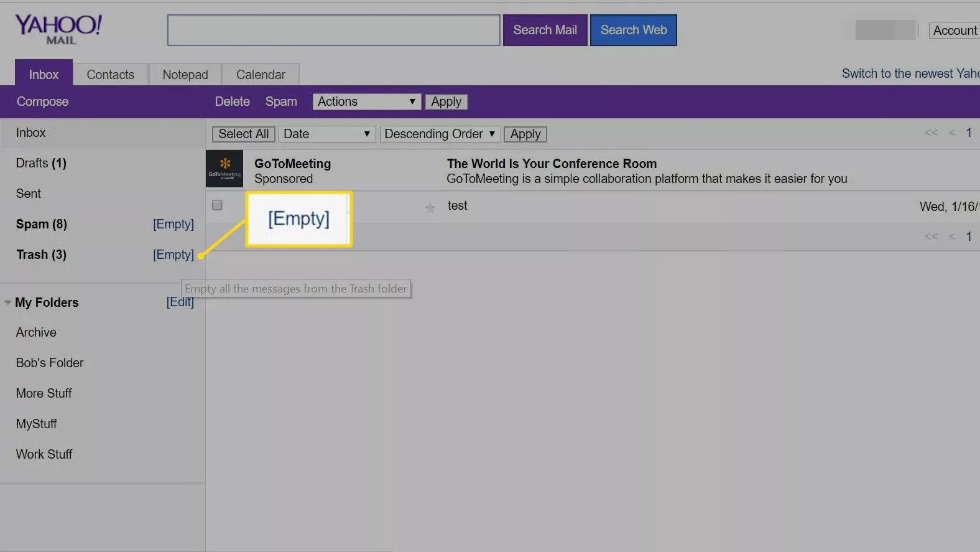Go to previous page using bottom < control
980x552 pixels.
(x=951, y=236)
